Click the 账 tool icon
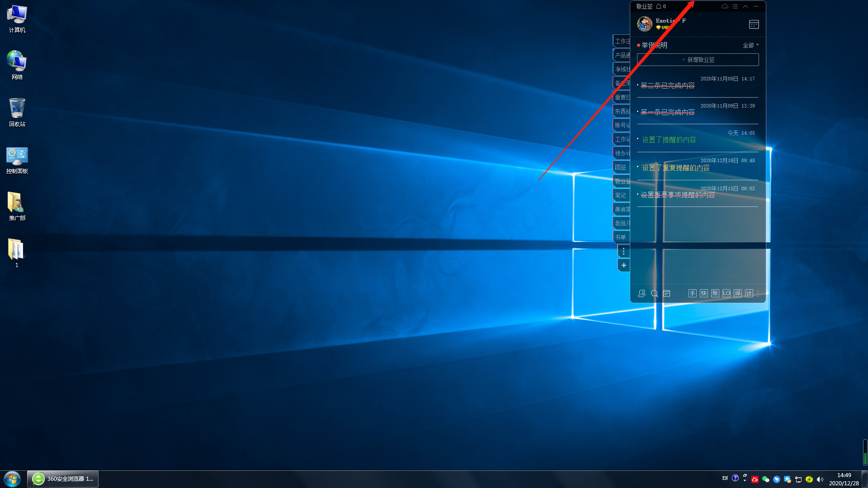The image size is (868, 488). tap(715, 293)
